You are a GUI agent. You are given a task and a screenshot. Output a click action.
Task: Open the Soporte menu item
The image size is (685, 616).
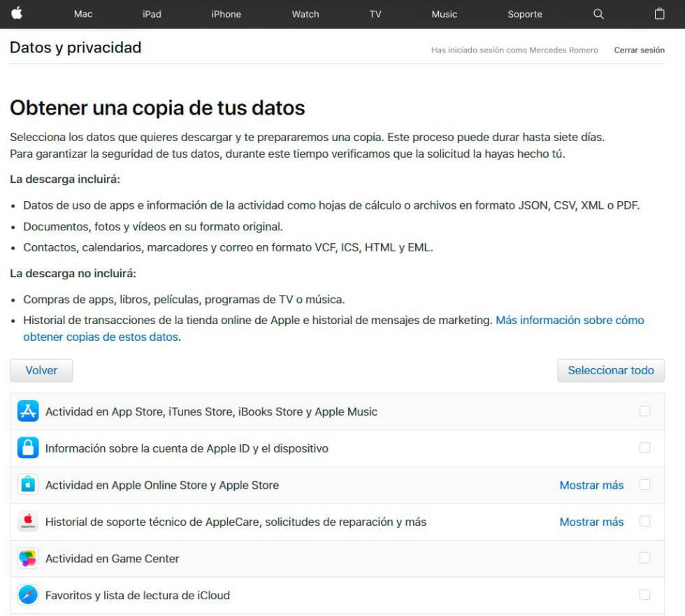click(525, 14)
